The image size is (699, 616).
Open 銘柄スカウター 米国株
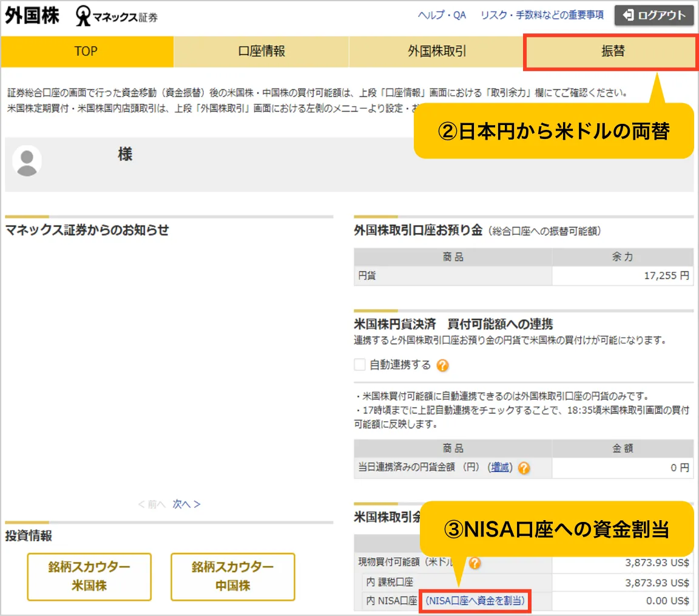89,577
